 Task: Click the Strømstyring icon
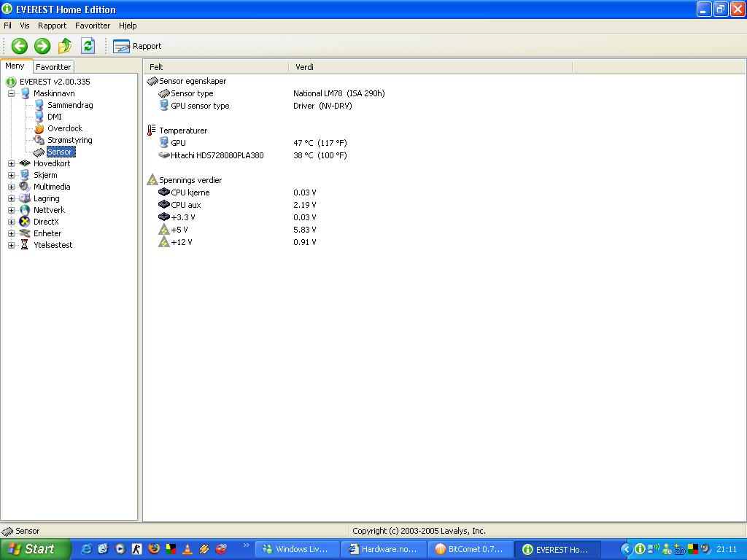tap(39, 140)
